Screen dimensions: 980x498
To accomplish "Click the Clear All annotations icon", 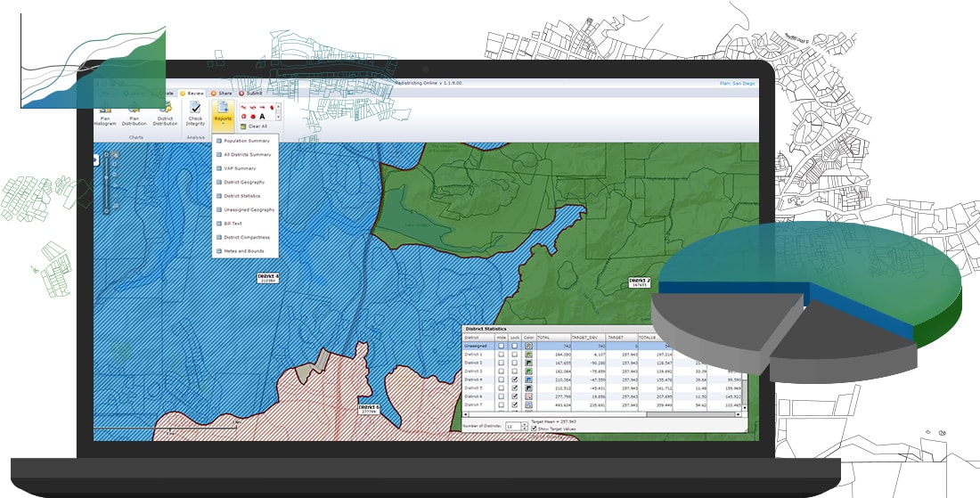I will [243, 127].
